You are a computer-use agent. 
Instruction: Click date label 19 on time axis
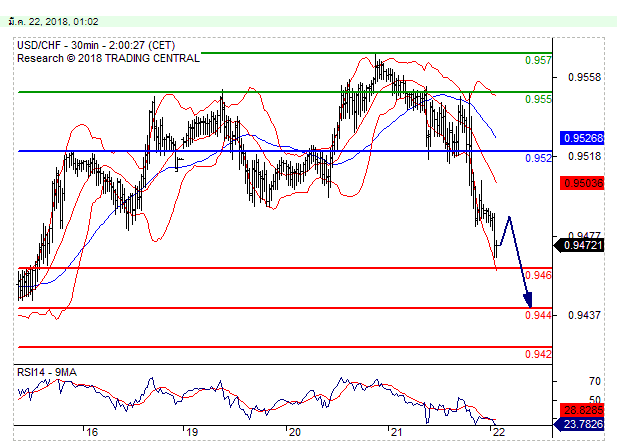click(192, 433)
